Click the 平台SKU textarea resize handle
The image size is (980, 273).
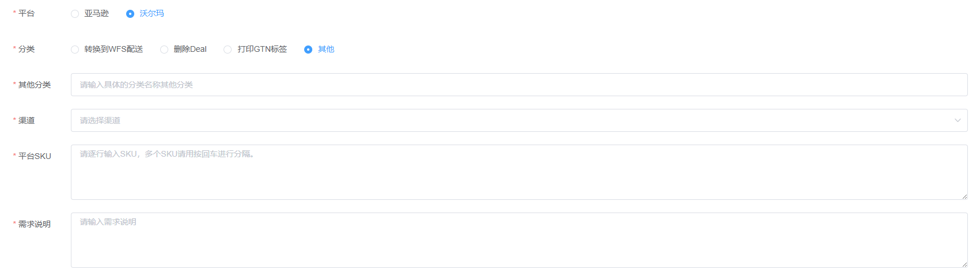pos(964,196)
